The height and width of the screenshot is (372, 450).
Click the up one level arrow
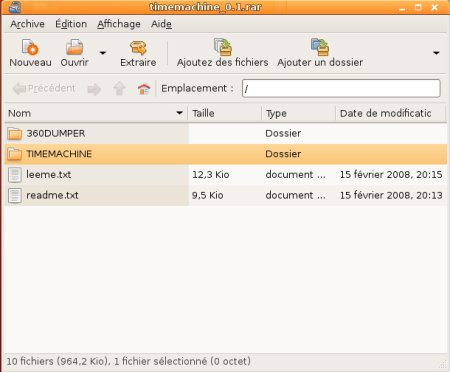[119, 89]
